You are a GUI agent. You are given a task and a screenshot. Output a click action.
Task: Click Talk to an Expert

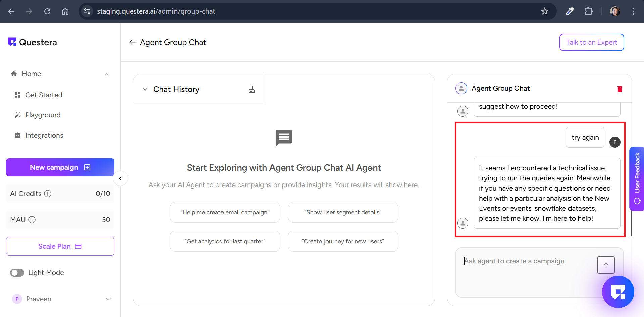click(x=592, y=42)
